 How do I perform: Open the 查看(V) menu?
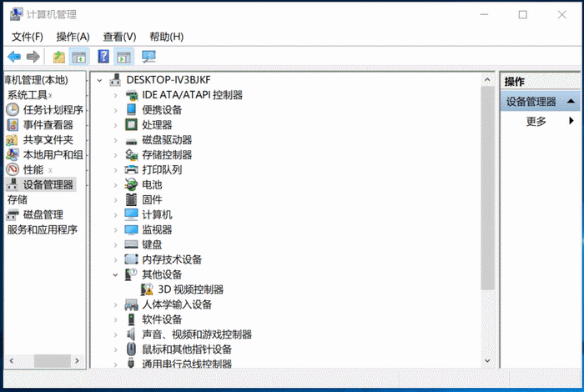tap(119, 37)
